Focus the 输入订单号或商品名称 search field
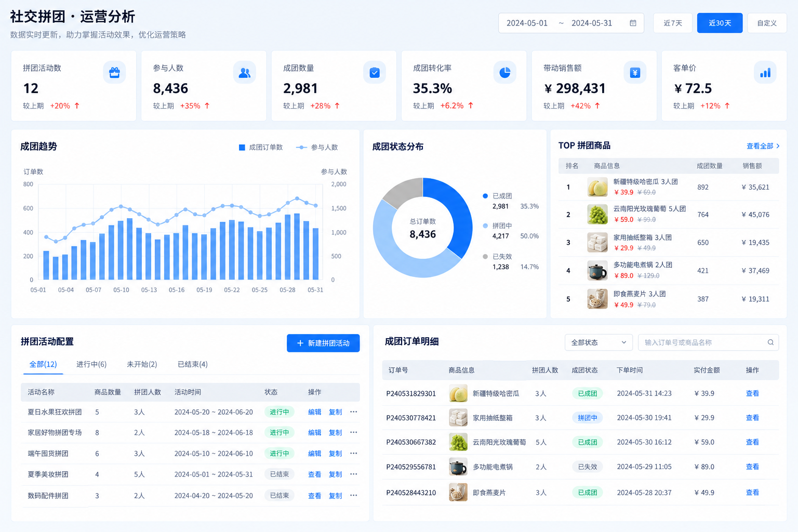Screen dimensions: 798x532 pyautogui.click(x=708, y=342)
